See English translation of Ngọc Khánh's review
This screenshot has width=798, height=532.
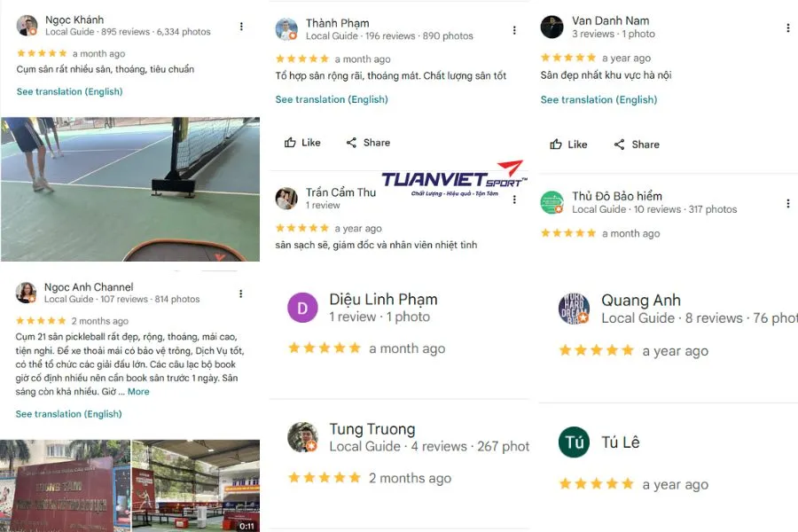(x=70, y=91)
